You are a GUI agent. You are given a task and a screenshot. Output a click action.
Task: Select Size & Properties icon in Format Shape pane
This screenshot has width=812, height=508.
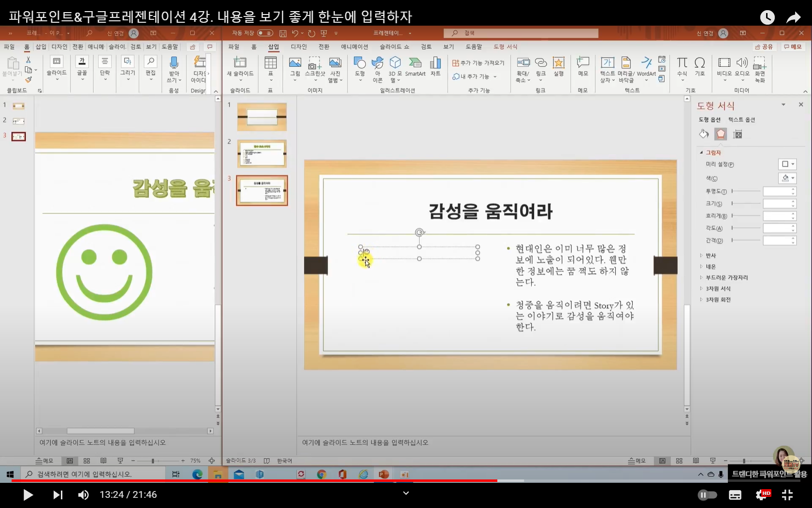738,134
